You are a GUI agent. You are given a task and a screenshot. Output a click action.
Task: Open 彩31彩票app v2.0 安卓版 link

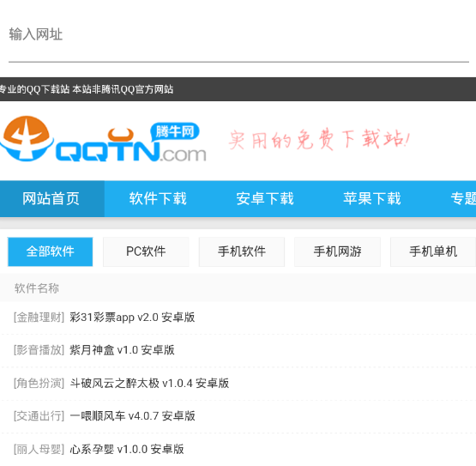(132, 318)
